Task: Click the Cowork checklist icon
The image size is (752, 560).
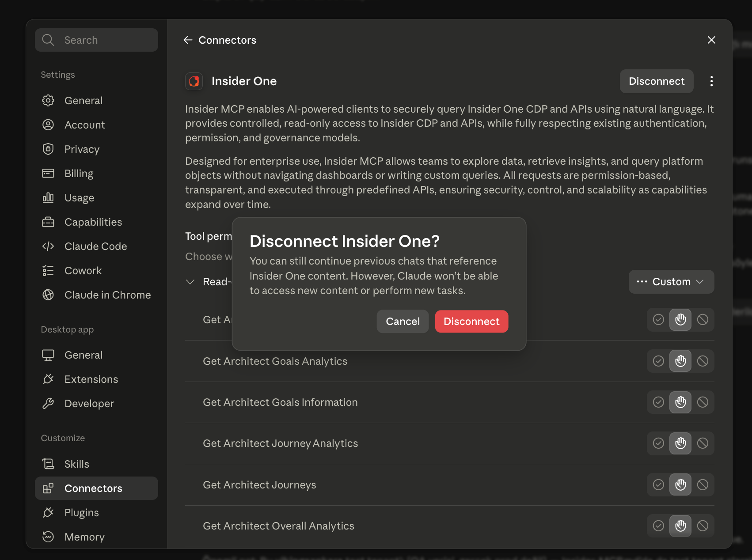Action: (48, 271)
